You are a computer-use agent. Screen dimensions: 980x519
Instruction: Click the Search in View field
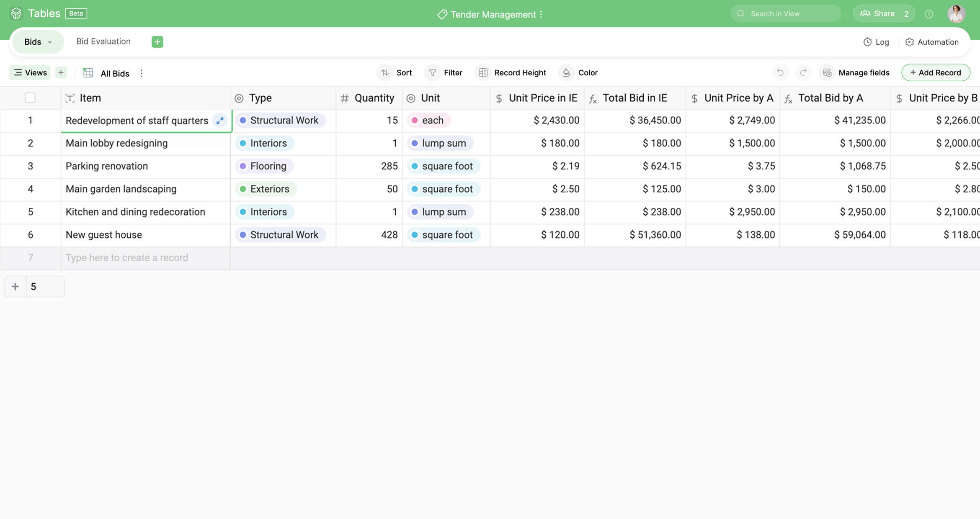tap(785, 14)
